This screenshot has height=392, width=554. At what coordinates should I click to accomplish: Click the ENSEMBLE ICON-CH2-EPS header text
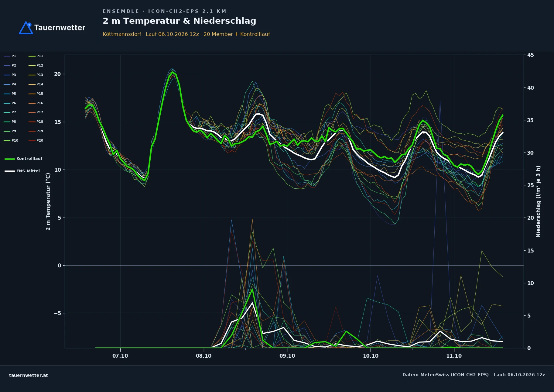164,11
